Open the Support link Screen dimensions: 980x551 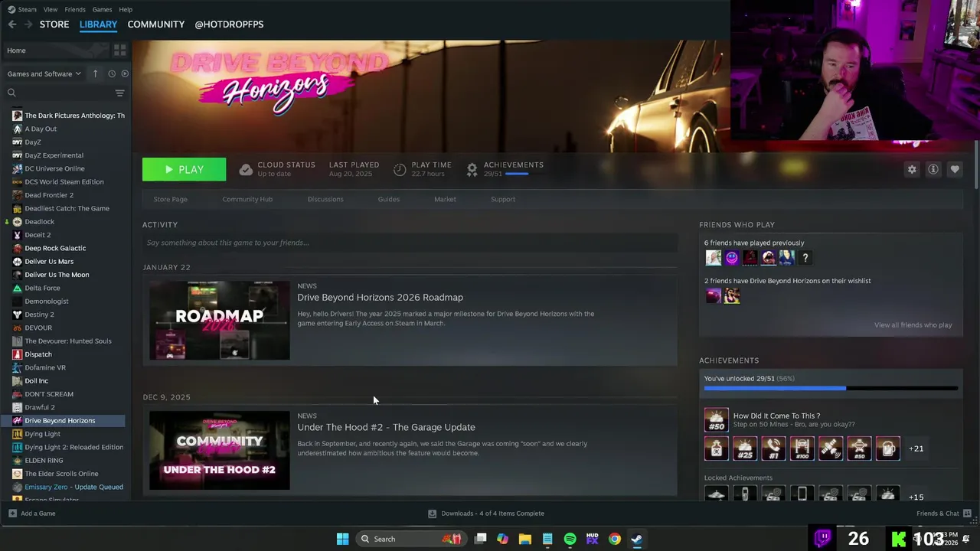coord(503,199)
